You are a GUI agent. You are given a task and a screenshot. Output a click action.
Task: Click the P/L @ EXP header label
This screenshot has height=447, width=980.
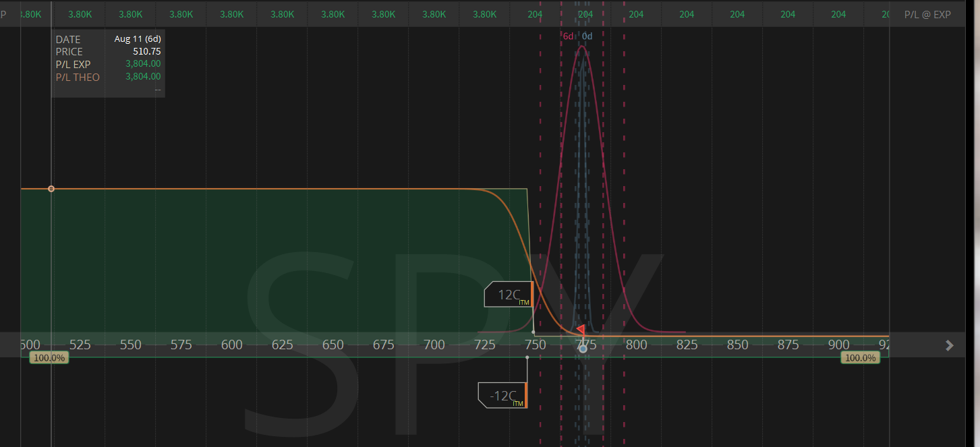(x=927, y=13)
